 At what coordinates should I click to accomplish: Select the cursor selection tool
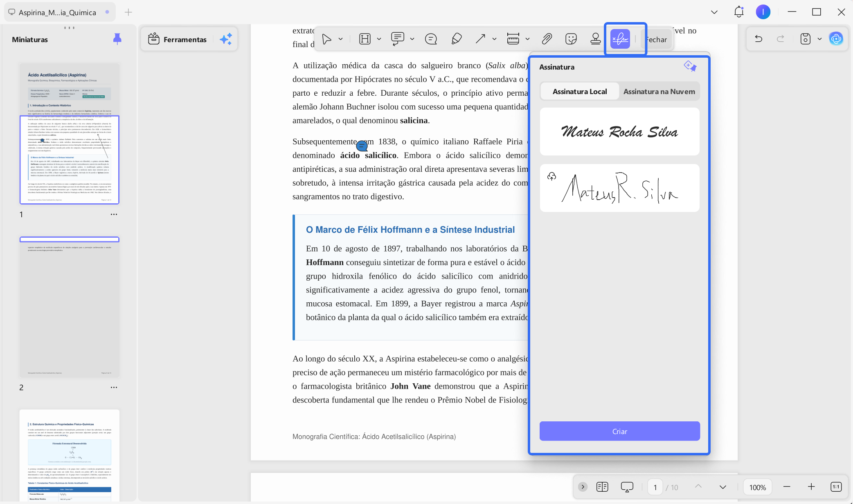326,39
